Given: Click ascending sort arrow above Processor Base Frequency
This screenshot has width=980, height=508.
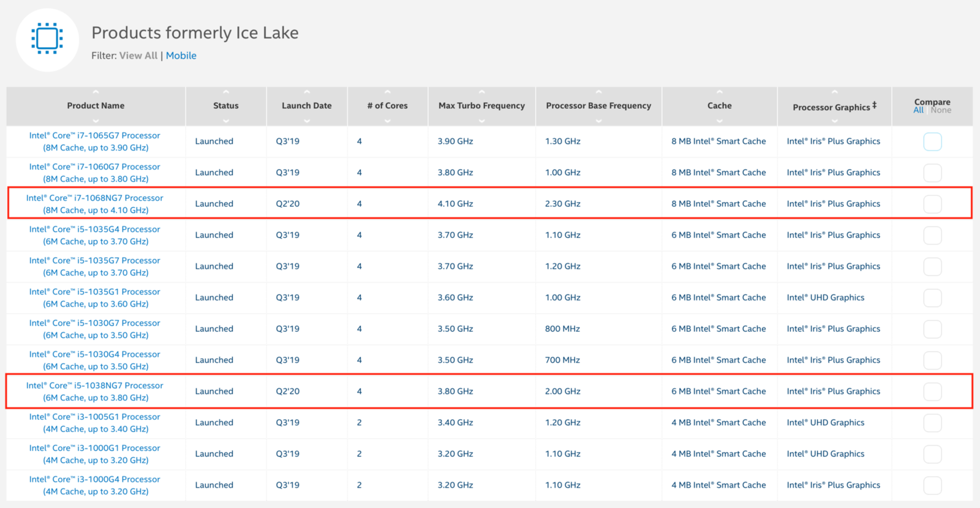Looking at the screenshot, I should (598, 92).
